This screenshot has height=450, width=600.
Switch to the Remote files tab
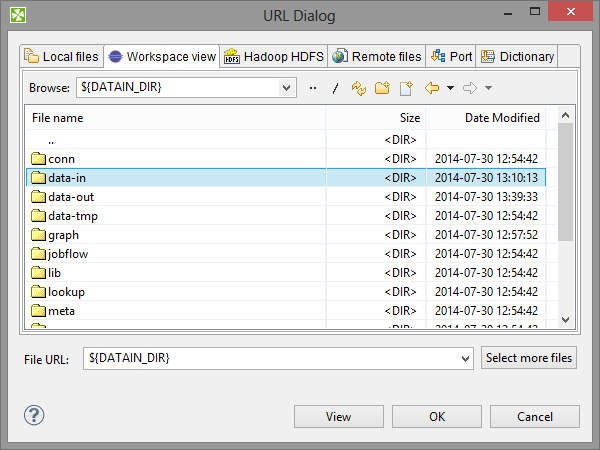point(377,57)
